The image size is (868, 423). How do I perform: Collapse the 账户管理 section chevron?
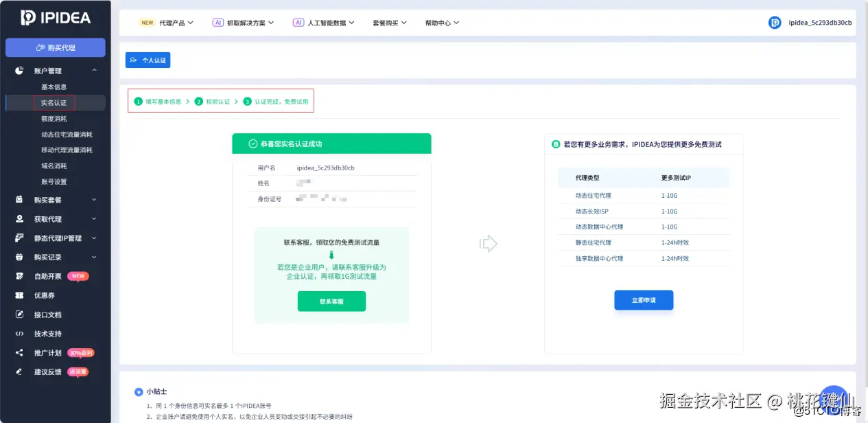94,71
